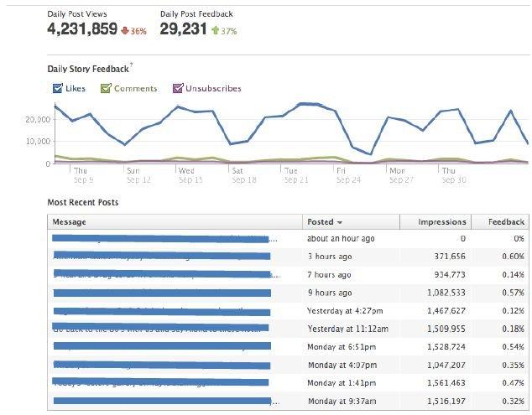Click 'Yesterday at 4:27pm' posted time
Screen dimensions: 532x415
pos(345,311)
